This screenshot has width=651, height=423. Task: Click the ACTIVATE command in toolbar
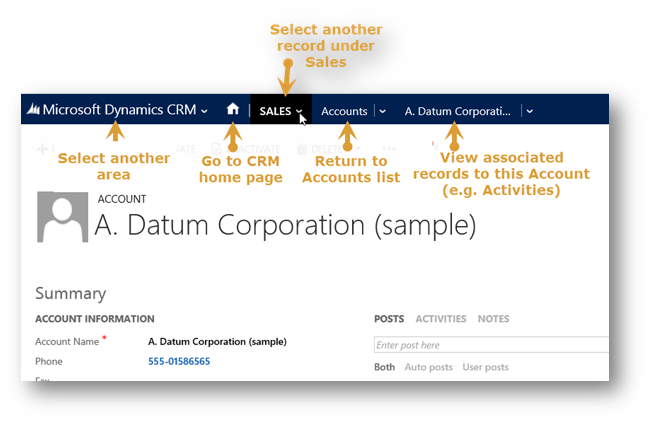click(x=246, y=149)
